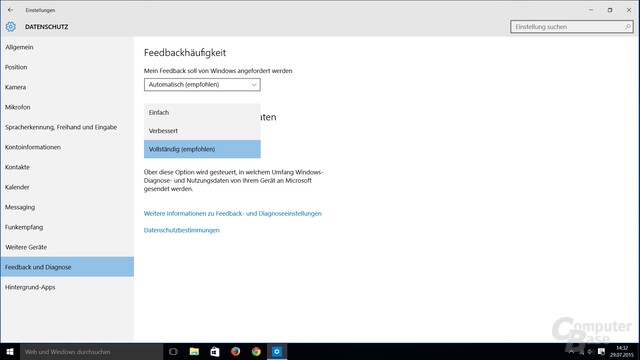Launch Firefox from the taskbar
This screenshot has height=360, width=640.
click(236, 351)
